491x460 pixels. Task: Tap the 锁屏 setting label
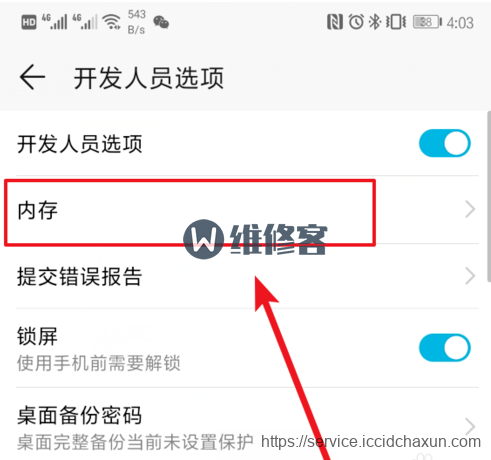coord(37,336)
